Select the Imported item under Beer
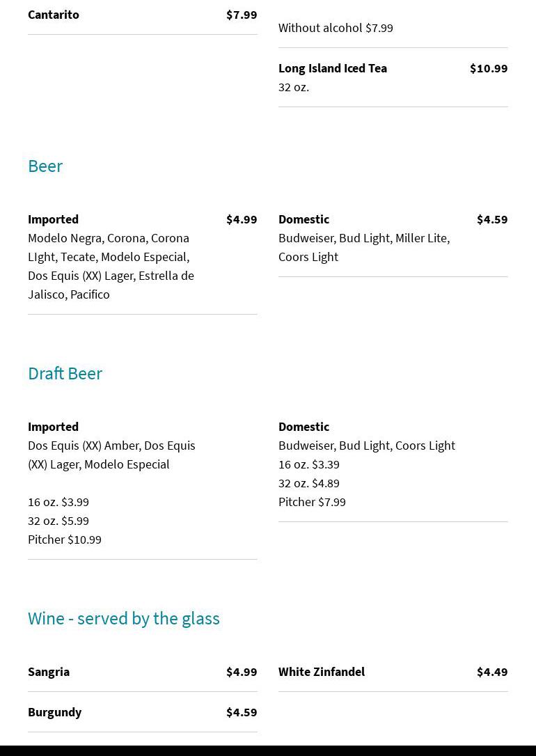This screenshot has height=756, width=536. coord(53,219)
